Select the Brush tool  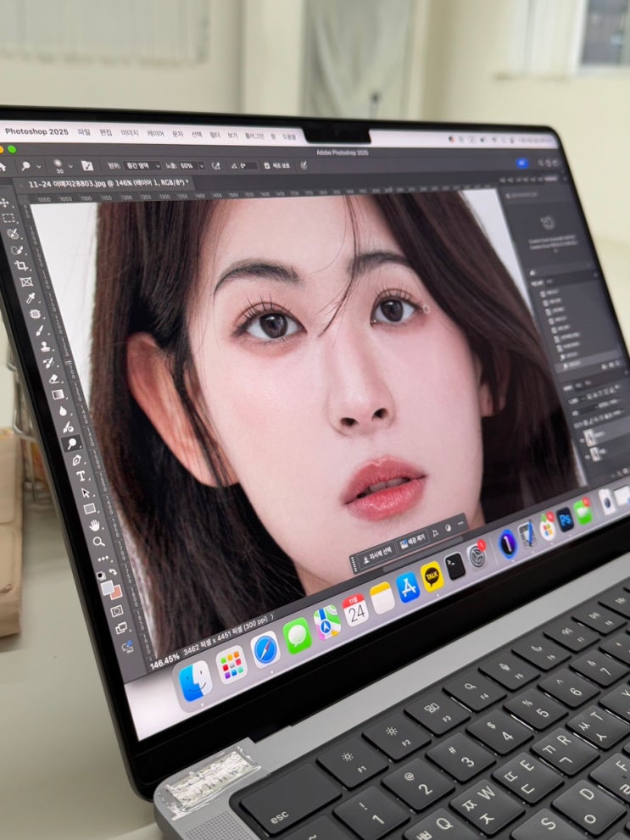pos(40,331)
